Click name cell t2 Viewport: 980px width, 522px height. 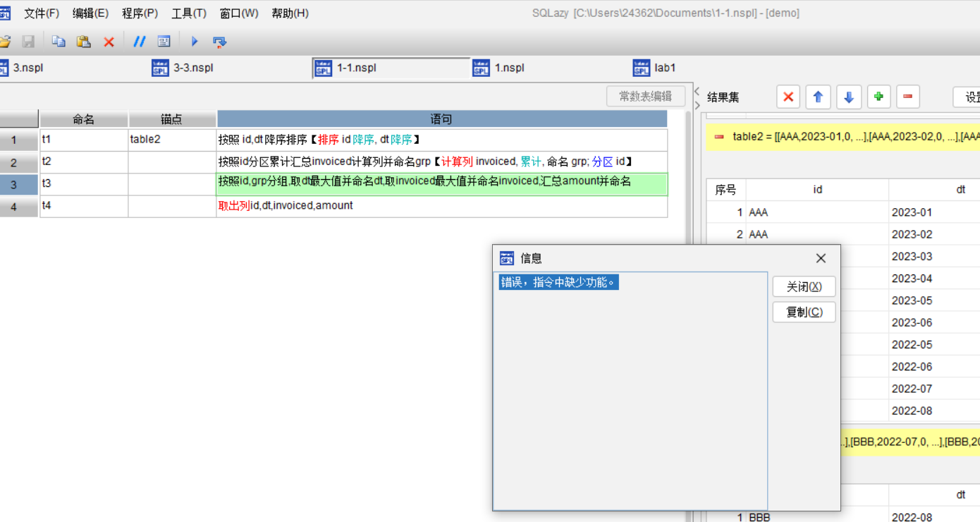(84, 162)
